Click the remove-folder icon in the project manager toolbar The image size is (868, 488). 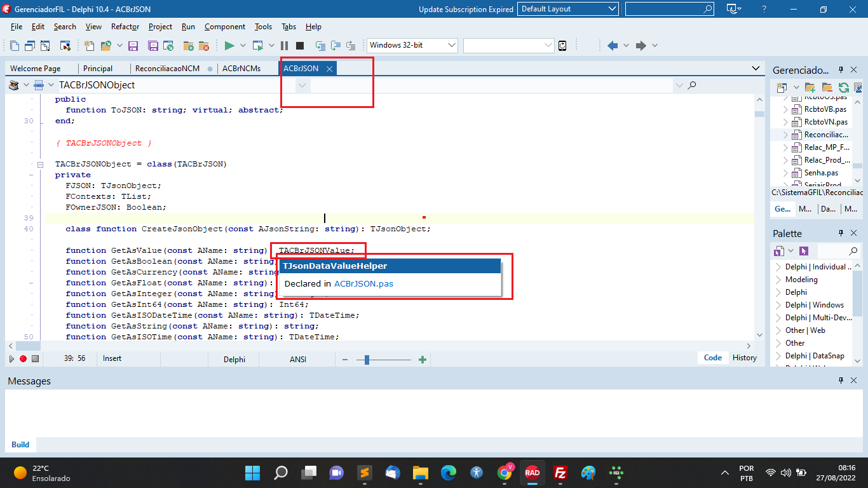[827, 88]
